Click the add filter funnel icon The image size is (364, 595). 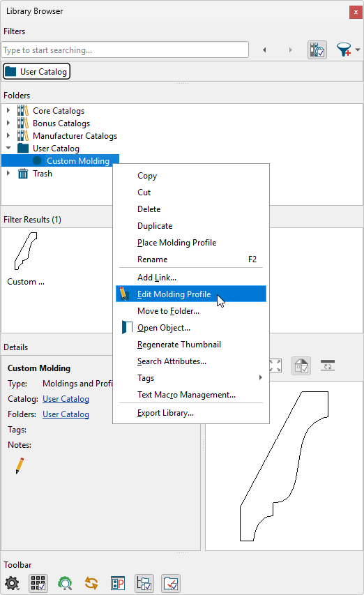click(x=344, y=50)
